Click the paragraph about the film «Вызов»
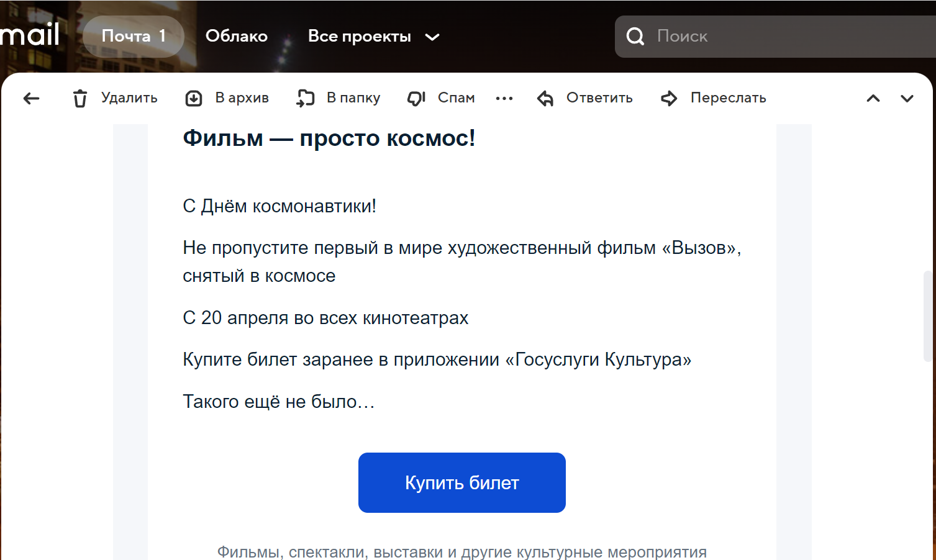This screenshot has height=560, width=936. pyautogui.click(x=462, y=261)
